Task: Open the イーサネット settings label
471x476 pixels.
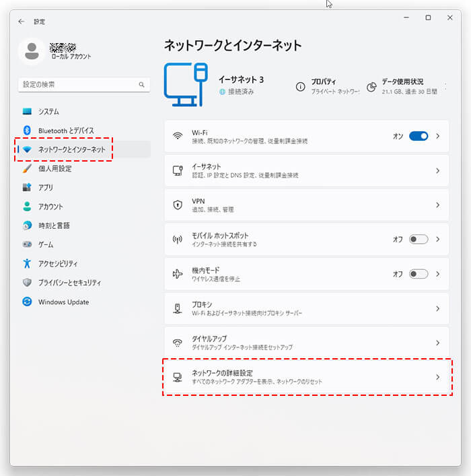Action: coord(206,167)
